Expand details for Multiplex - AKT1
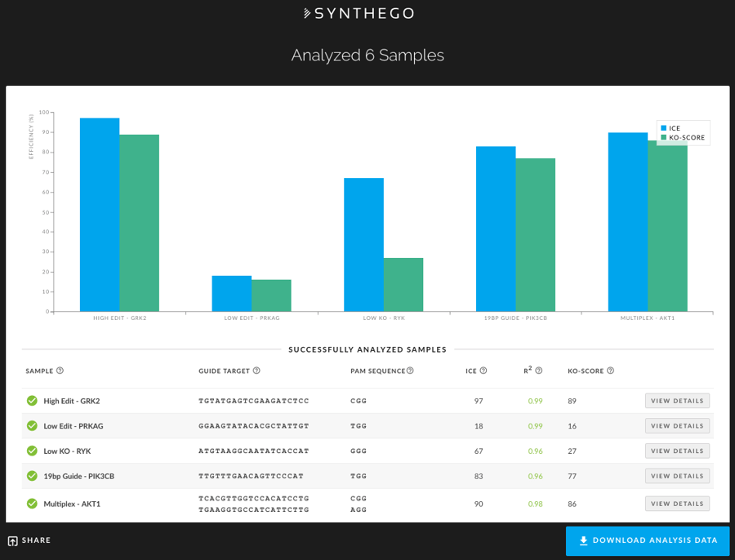 pyautogui.click(x=677, y=503)
